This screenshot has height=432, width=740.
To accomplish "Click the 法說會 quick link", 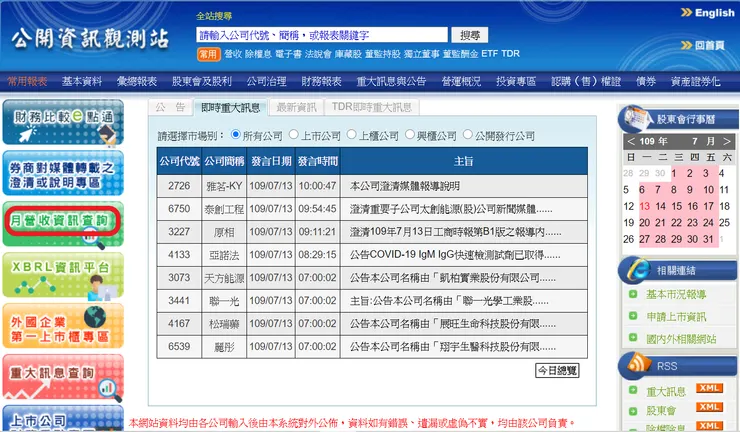I will point(318,54).
